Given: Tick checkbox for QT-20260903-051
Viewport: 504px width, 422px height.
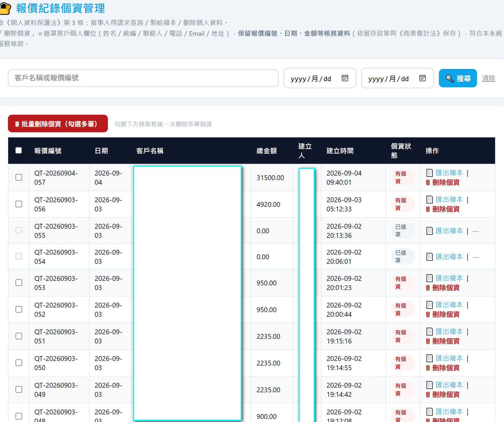Looking at the screenshot, I should click(x=19, y=336).
